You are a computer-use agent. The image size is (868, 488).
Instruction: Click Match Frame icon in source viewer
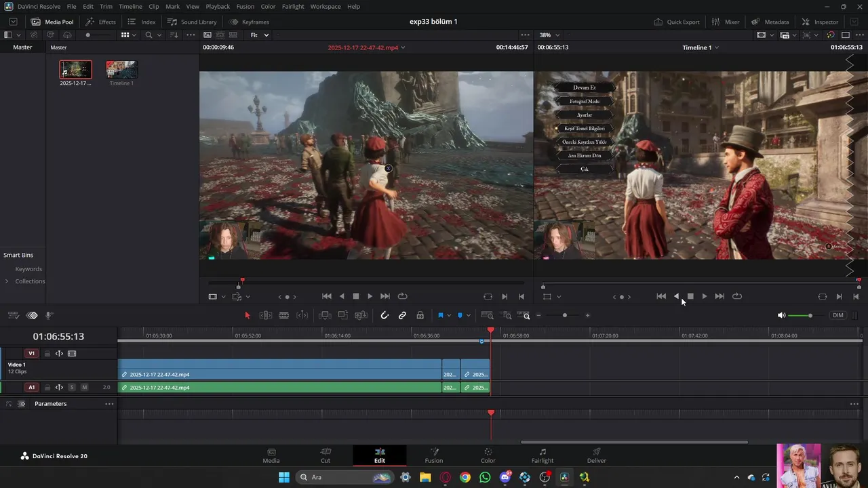488,296
